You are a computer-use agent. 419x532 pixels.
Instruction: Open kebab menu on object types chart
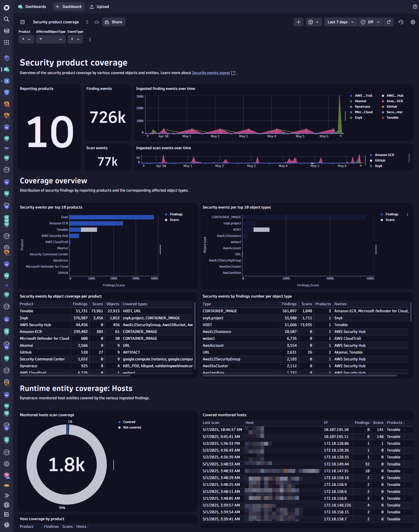(x=408, y=214)
